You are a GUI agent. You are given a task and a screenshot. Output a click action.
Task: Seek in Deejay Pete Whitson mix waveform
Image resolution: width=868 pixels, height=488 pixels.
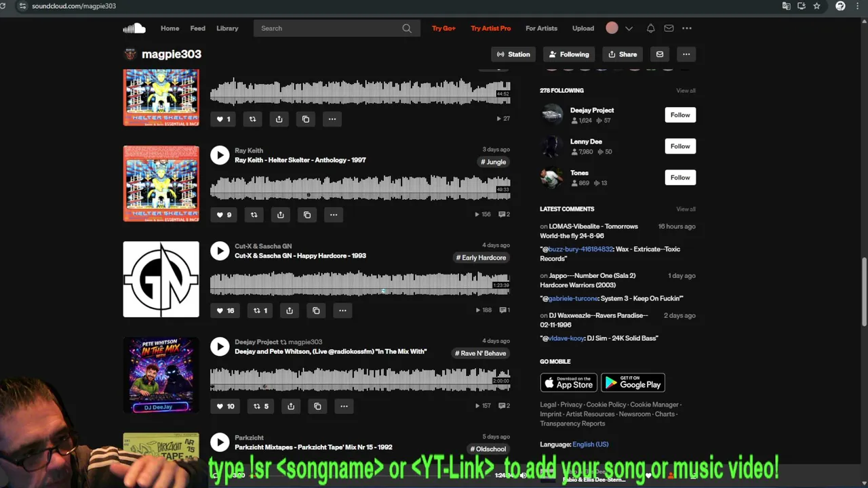coord(359,378)
